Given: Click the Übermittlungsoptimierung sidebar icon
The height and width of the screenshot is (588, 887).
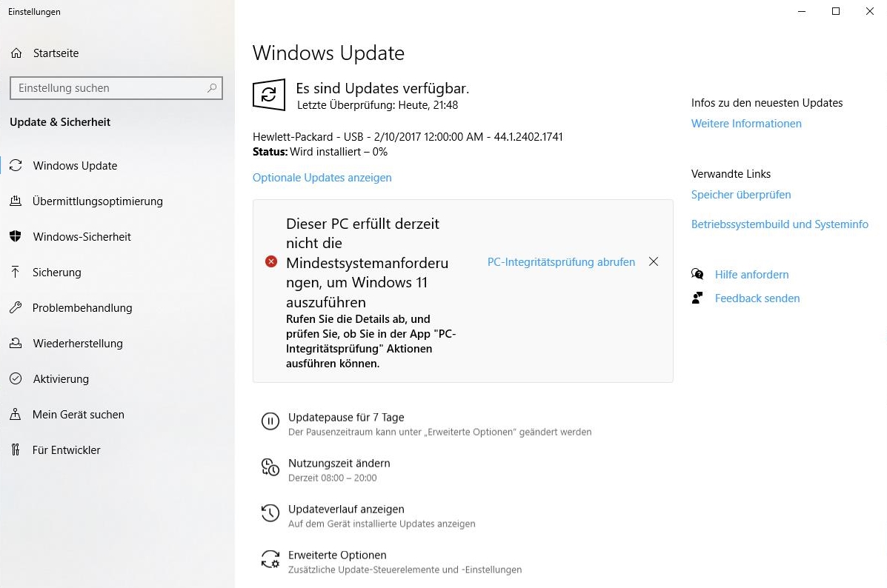Looking at the screenshot, I should click(x=16, y=201).
